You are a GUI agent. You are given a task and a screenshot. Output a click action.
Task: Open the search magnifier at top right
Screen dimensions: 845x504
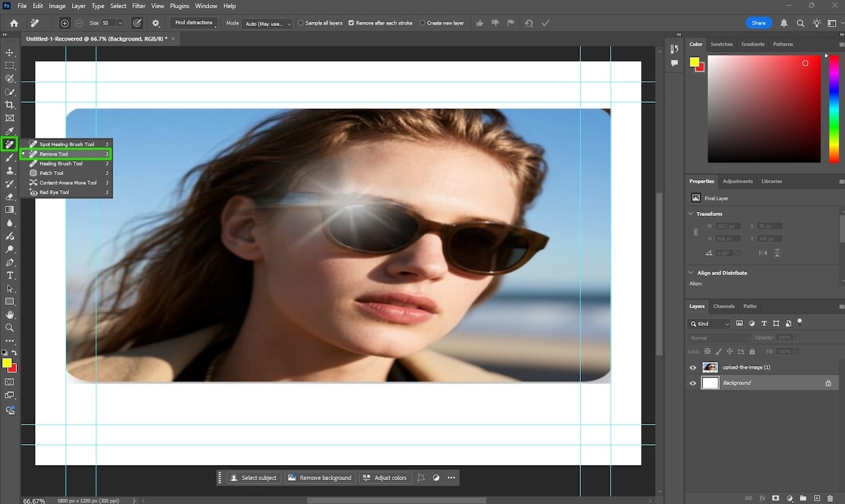(x=801, y=23)
